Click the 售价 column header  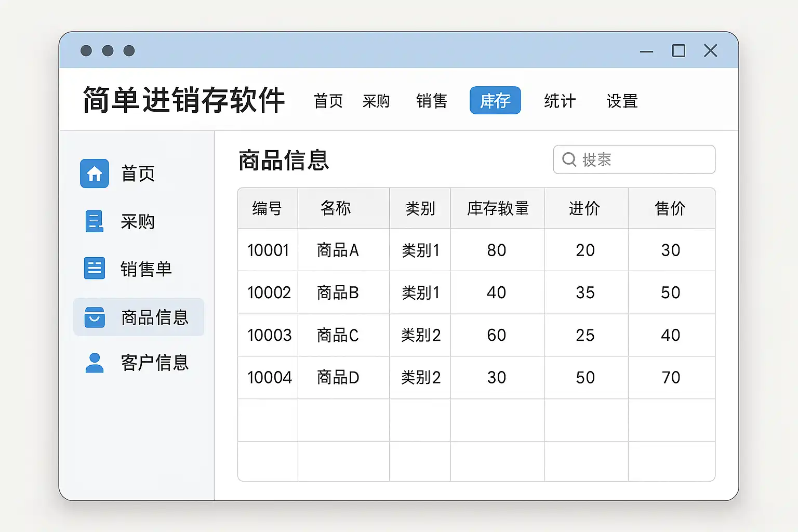tap(670, 208)
